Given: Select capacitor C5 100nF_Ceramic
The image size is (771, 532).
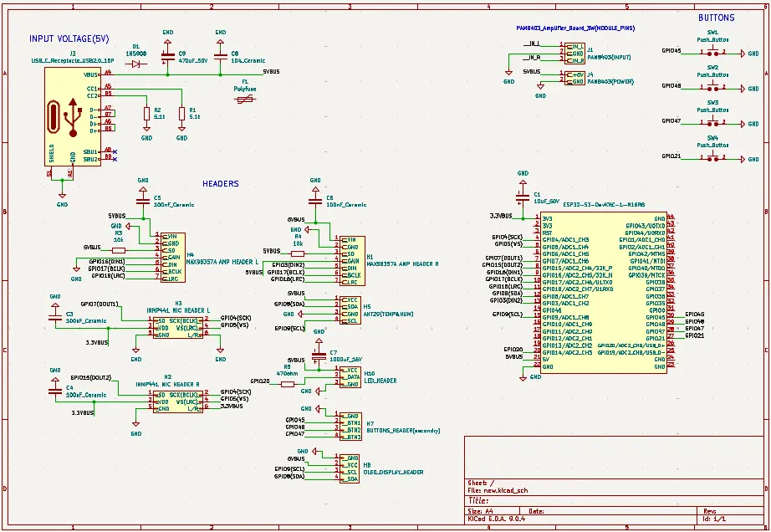Looking at the screenshot, I should (143, 201).
